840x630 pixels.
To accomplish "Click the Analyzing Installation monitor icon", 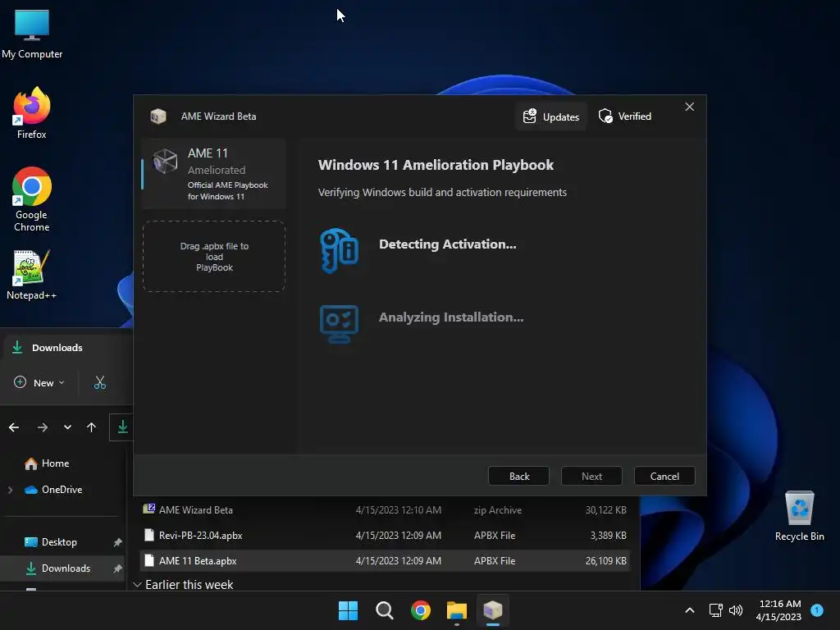I will (339, 323).
